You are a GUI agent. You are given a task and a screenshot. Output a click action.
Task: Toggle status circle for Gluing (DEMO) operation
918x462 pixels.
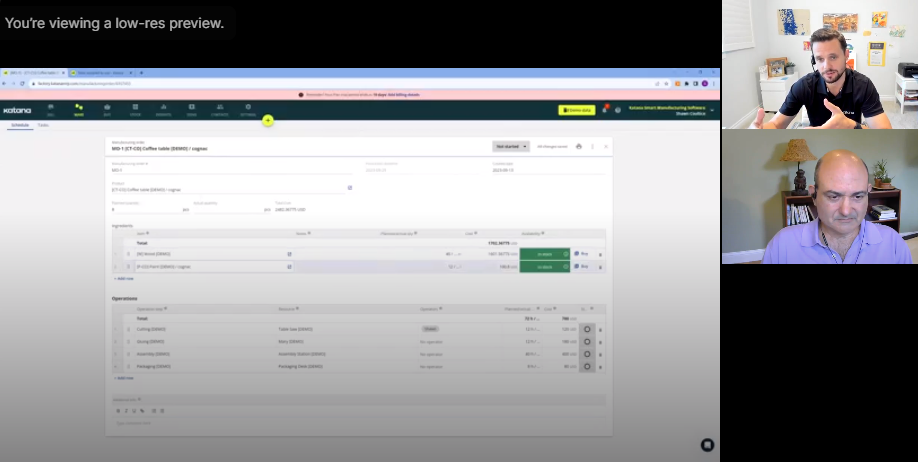click(x=587, y=341)
